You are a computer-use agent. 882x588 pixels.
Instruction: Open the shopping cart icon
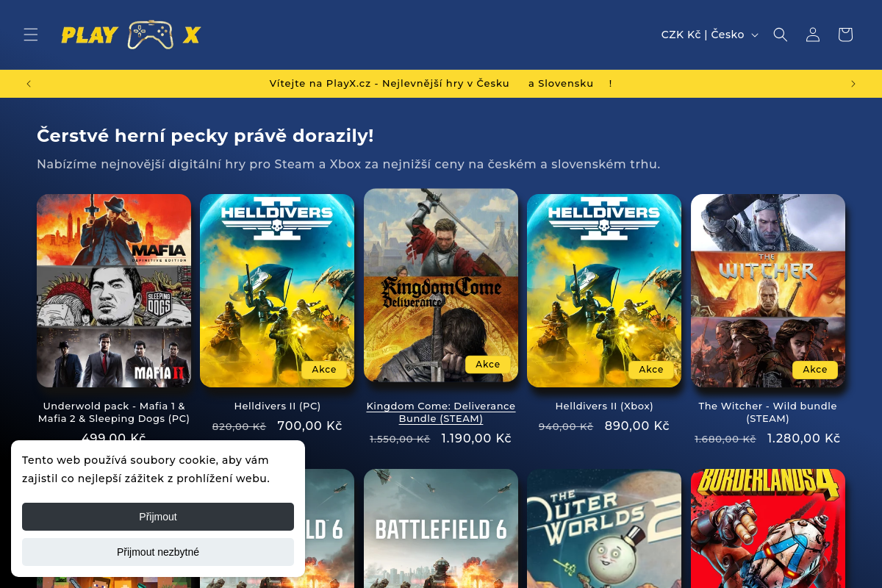[x=845, y=35]
